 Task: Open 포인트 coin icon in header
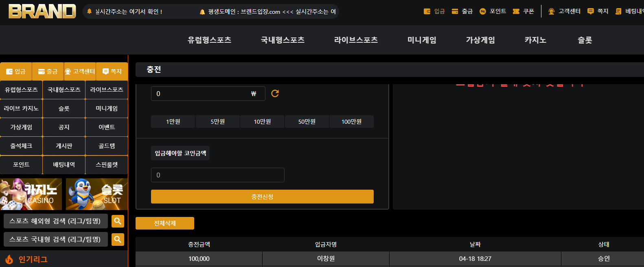point(483,11)
